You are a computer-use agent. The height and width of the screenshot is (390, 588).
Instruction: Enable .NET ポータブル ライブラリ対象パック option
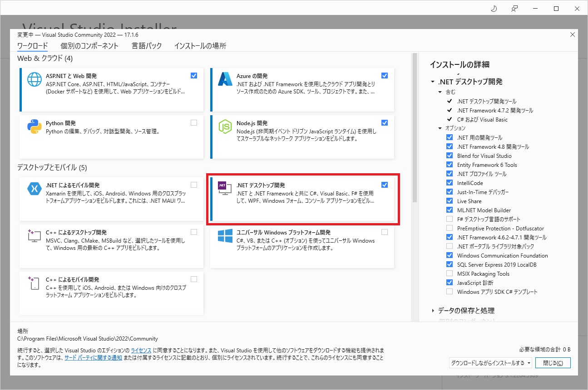point(450,246)
